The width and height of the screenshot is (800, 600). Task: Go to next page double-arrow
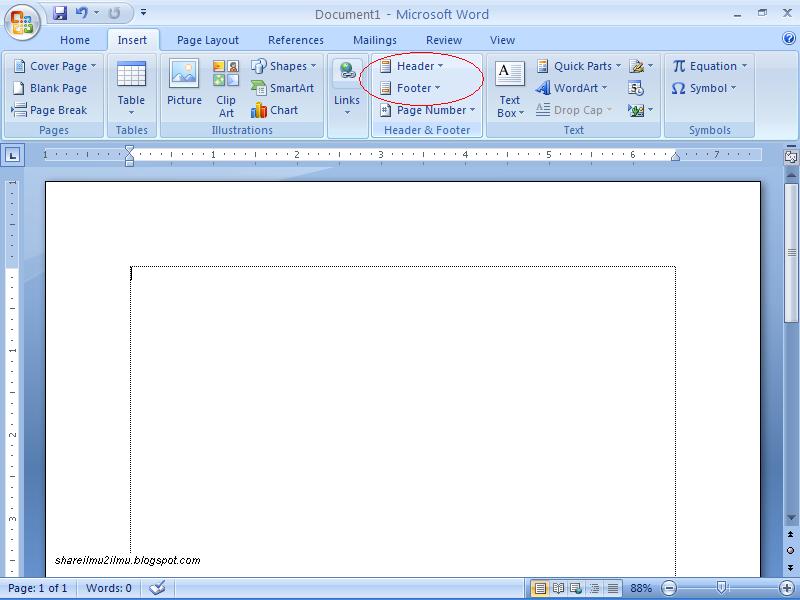point(791,567)
